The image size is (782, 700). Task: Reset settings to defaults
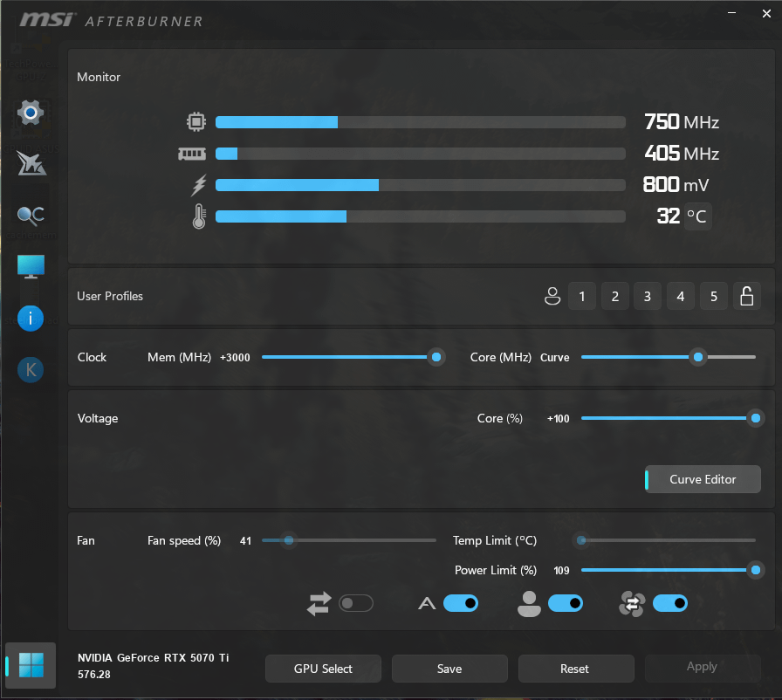click(576, 669)
